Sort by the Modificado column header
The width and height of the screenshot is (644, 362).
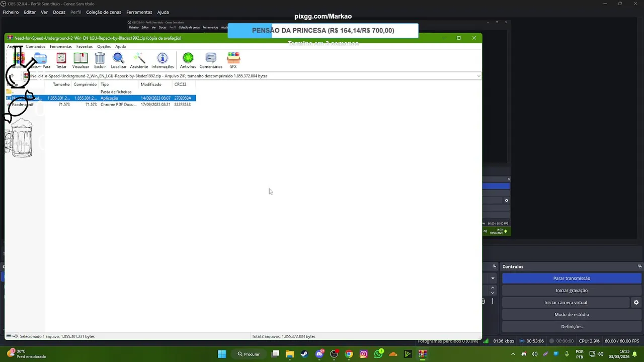155,84
